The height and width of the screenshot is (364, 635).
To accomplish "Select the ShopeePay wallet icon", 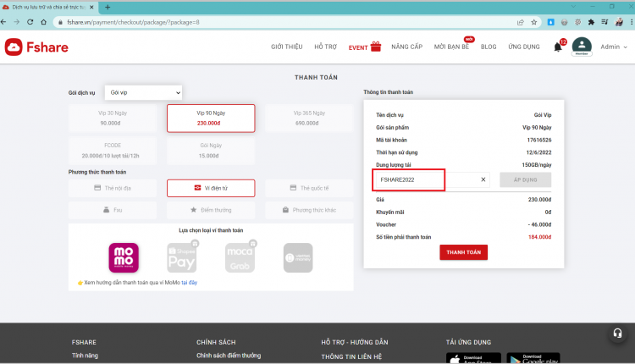I will coord(182,257).
